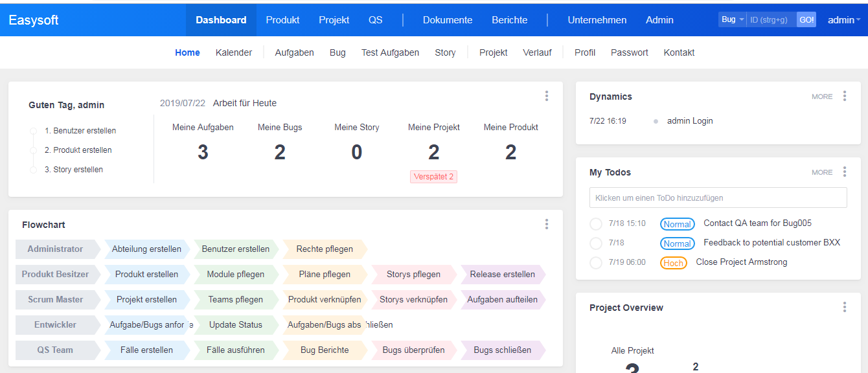The image size is (868, 373).
Task: Open the Admin main menu
Action: (x=659, y=19)
